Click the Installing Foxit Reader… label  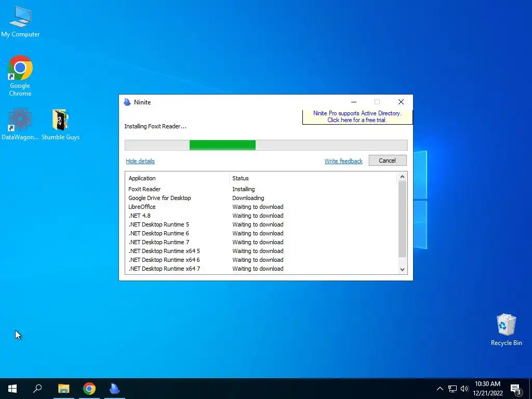tap(155, 126)
